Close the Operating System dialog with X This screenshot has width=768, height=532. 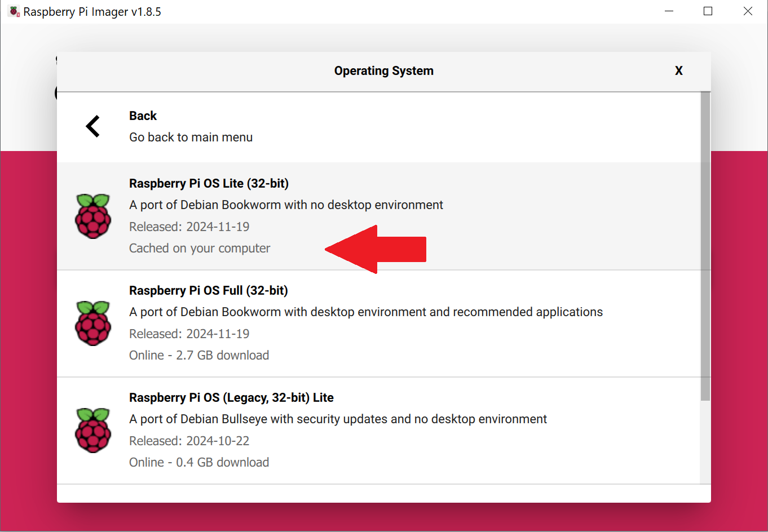tap(679, 71)
